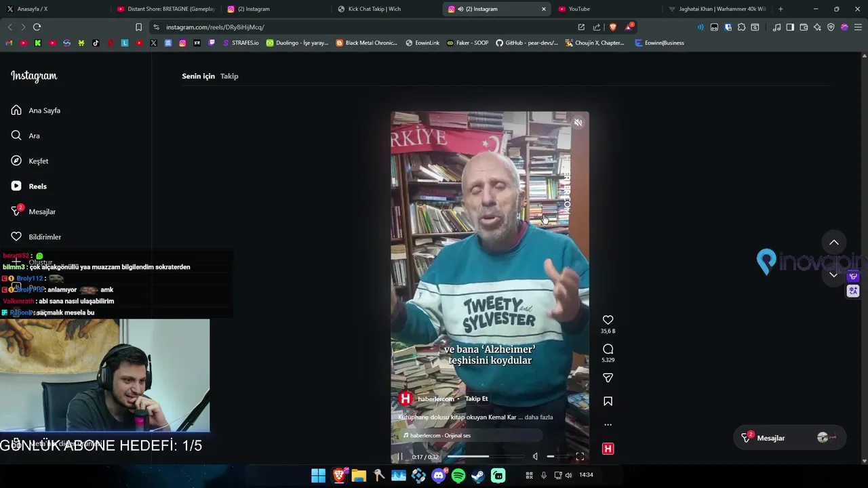Open Eowinn|Business bookmark

[660, 43]
